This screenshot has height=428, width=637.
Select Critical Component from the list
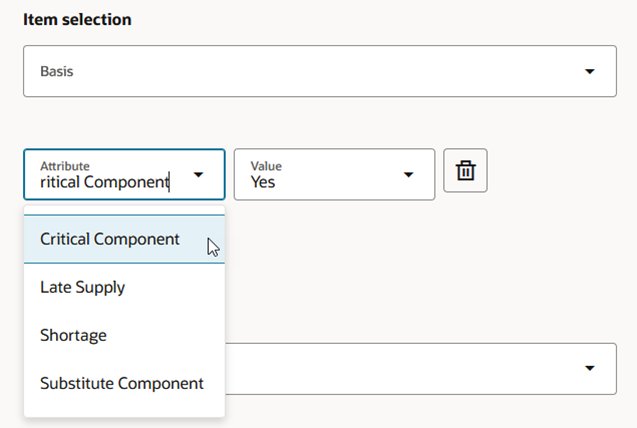(x=110, y=239)
